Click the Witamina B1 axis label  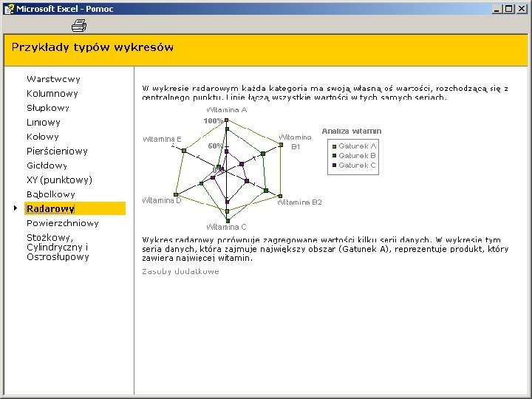point(295,142)
